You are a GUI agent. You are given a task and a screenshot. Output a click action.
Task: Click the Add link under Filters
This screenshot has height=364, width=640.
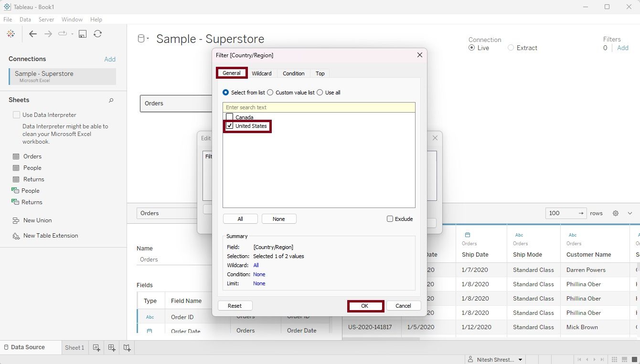(x=623, y=48)
